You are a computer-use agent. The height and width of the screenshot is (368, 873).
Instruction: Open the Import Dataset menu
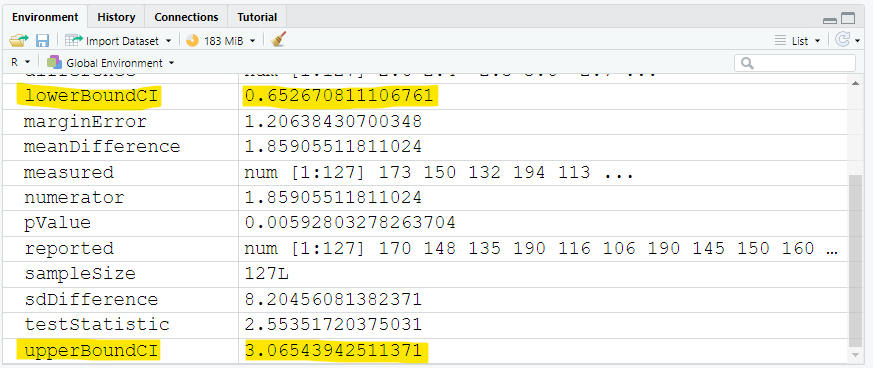120,41
